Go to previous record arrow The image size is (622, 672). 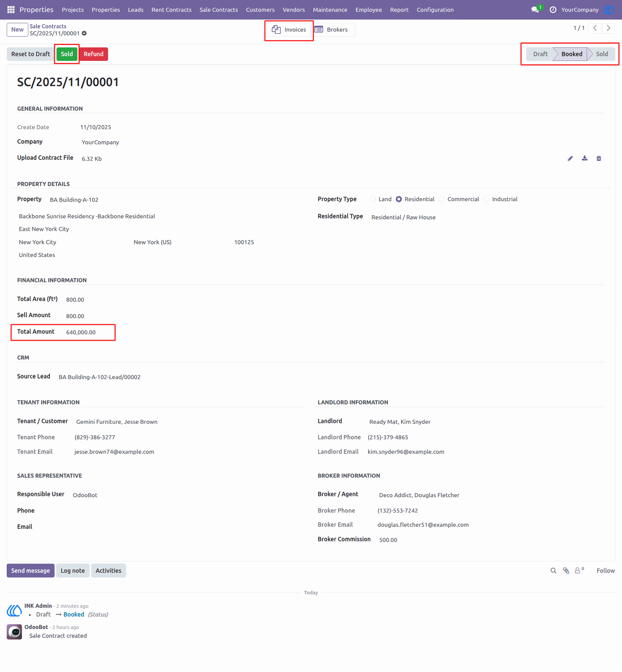[x=595, y=28]
